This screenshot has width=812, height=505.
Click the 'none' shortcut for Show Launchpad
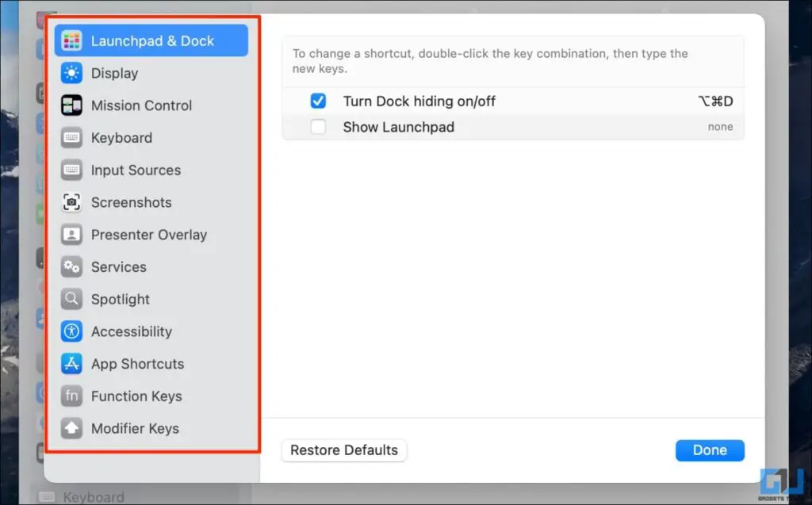click(720, 127)
